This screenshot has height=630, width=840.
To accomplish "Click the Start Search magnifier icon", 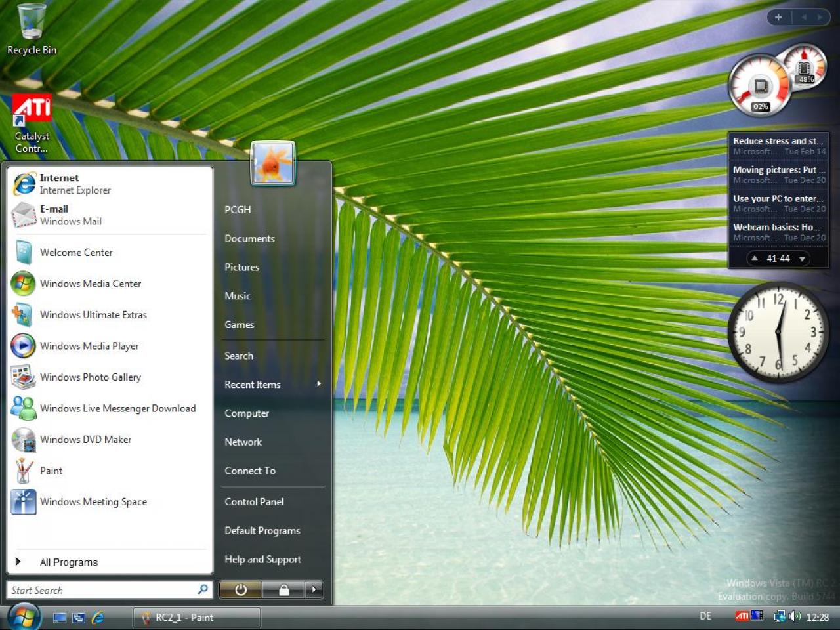I will 203,589.
